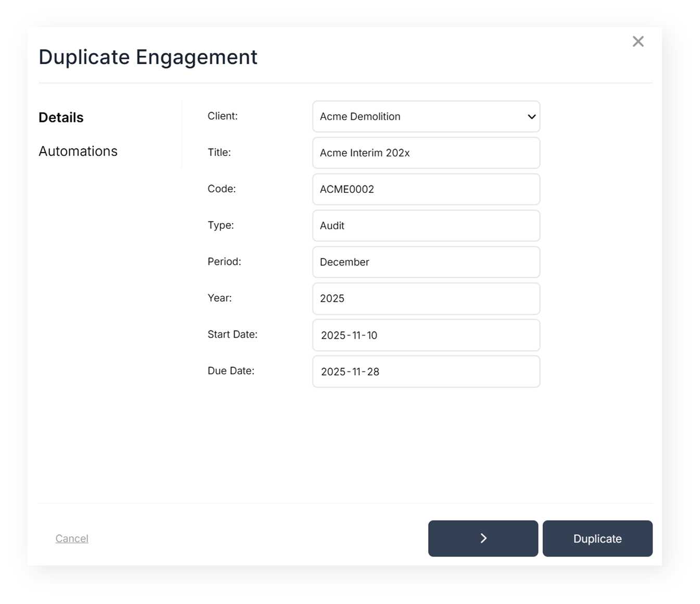Cancel the engagement duplication

(72, 538)
